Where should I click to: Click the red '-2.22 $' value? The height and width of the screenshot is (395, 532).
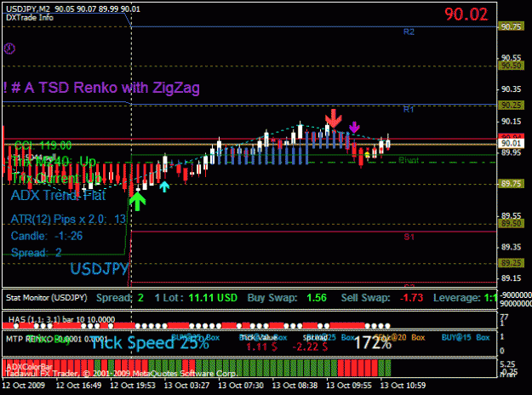pos(310,346)
